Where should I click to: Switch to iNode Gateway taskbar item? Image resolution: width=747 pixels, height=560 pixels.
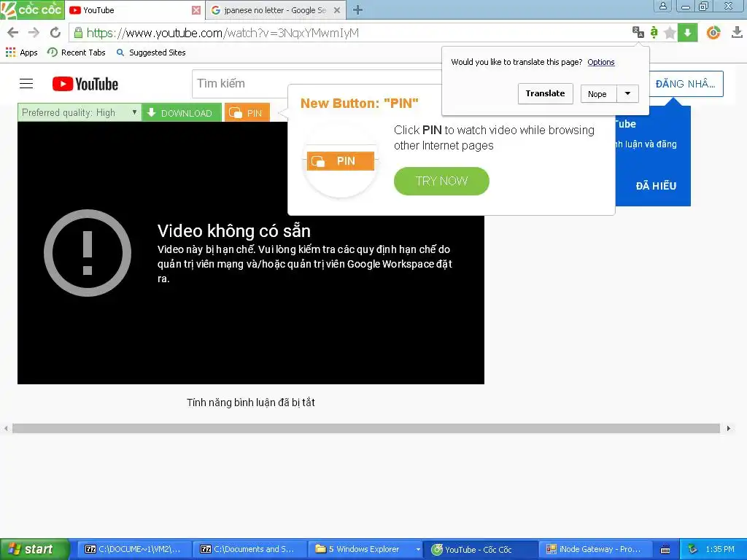tap(594, 550)
